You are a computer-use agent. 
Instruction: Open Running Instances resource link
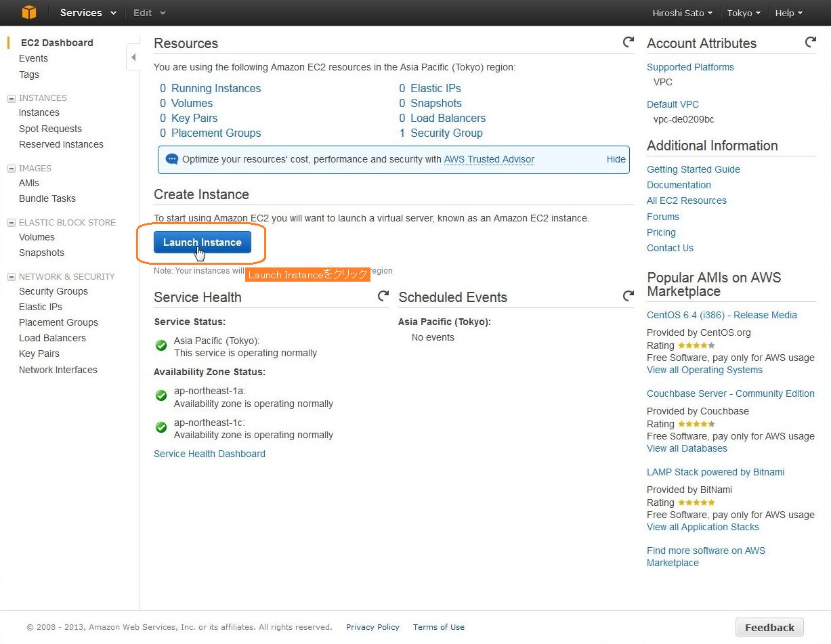pyautogui.click(x=216, y=88)
